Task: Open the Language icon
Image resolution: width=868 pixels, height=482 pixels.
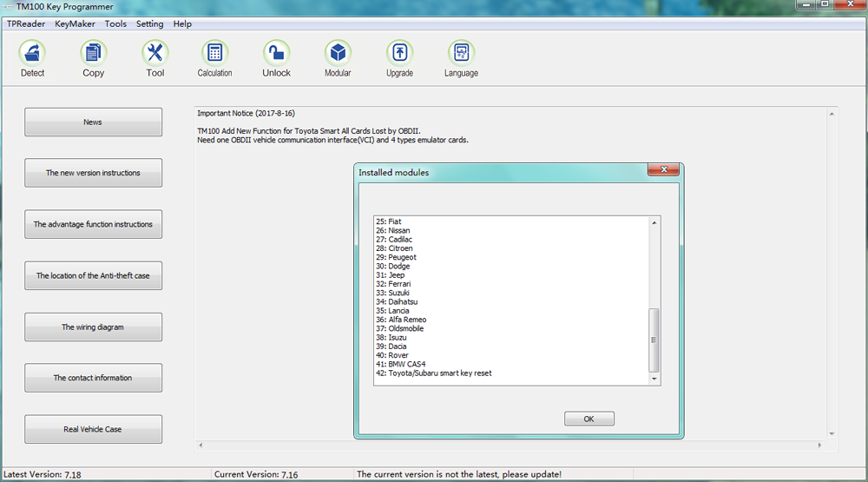Action: tap(461, 58)
